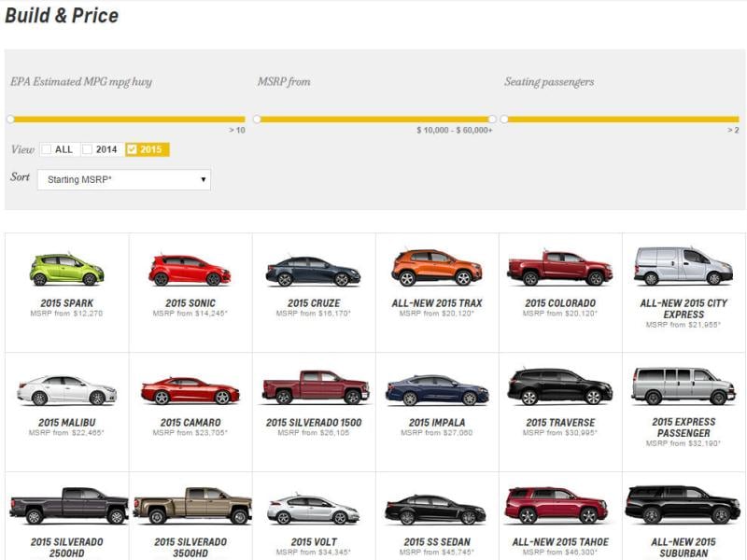747x560 pixels.
Task: Click the 2015 Volt car image
Action: coord(314,510)
